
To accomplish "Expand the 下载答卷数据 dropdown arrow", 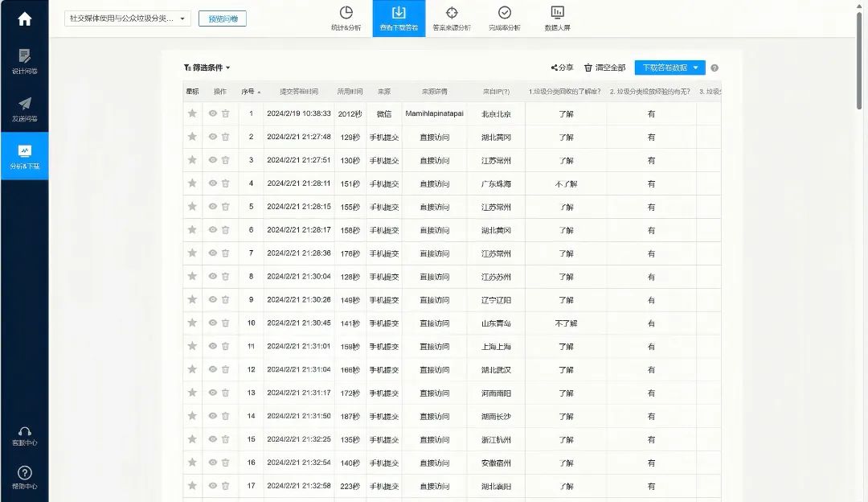I will pyautogui.click(x=697, y=68).
